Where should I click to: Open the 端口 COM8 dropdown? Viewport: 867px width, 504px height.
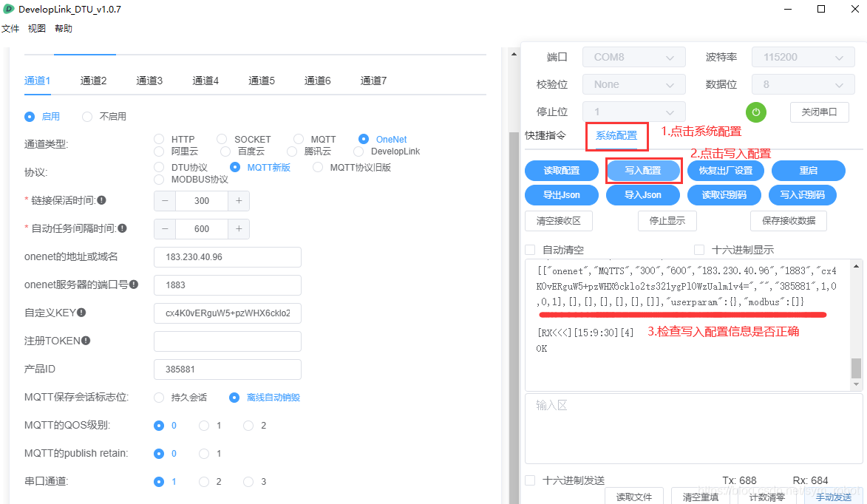pyautogui.click(x=633, y=57)
